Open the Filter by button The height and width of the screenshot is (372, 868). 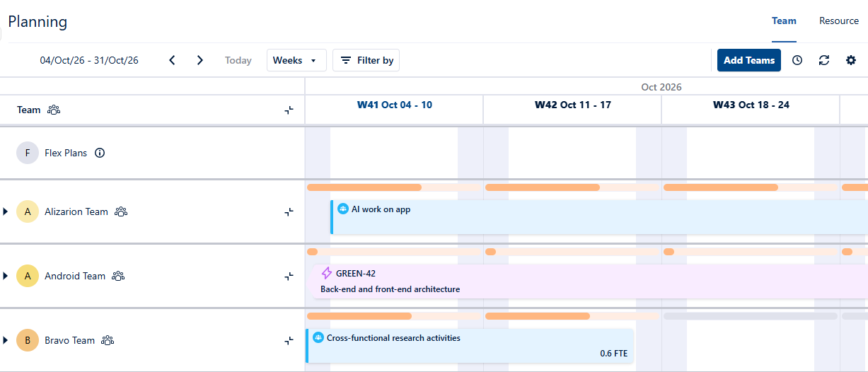[366, 60]
